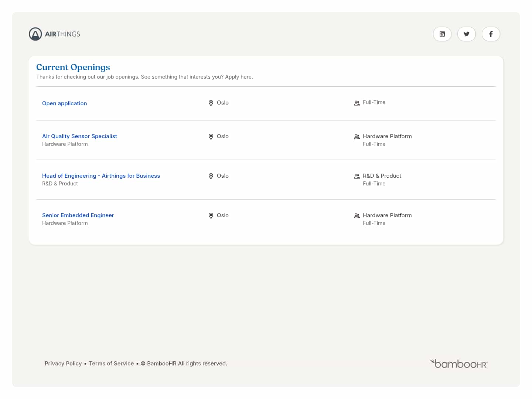Open Head of Engineering - Airthings for Business

[101, 176]
